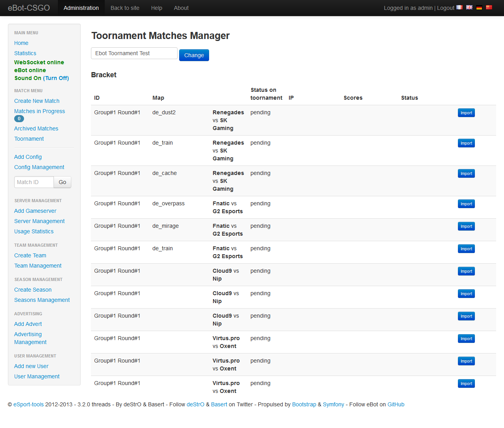
Task: Click the de_dust2 map cell
Action: (164, 112)
